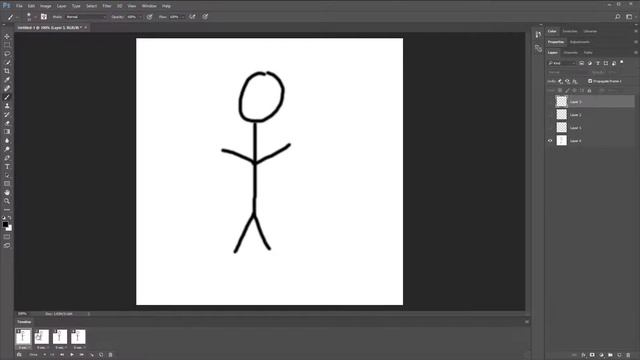Open the layer blend mode dropdown

click(x=567, y=72)
